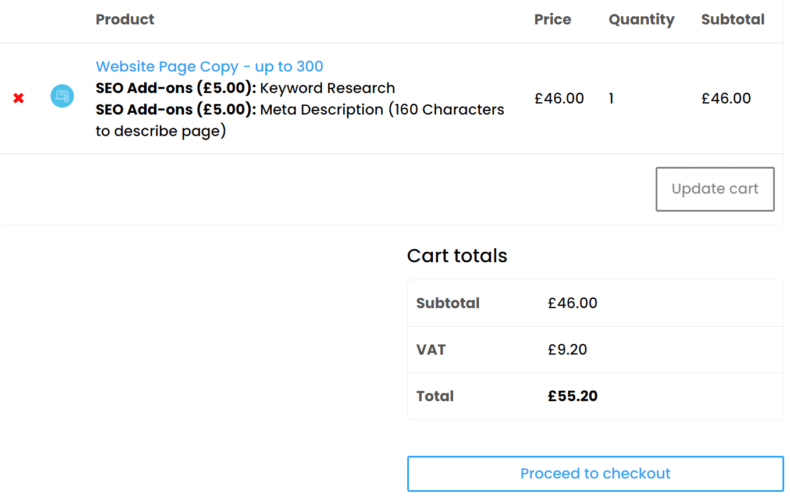Viewport: 790px width, 500px height.
Task: Click the £46.00 item price in Price column
Action: pos(559,98)
